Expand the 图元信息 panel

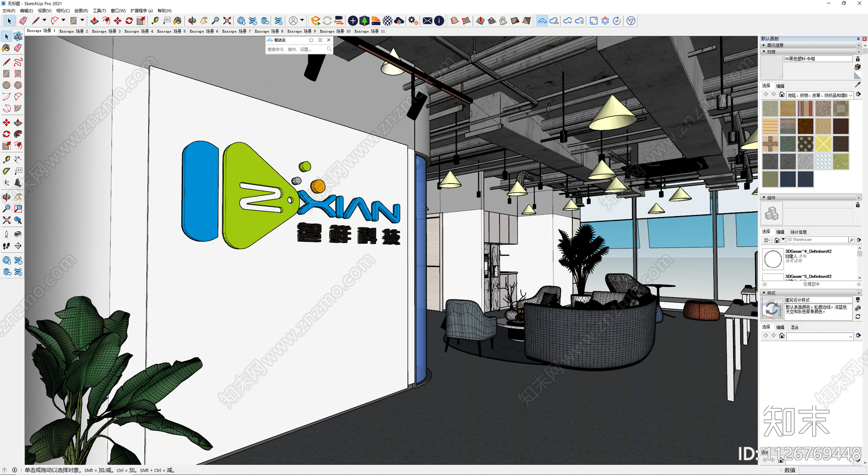(764, 45)
